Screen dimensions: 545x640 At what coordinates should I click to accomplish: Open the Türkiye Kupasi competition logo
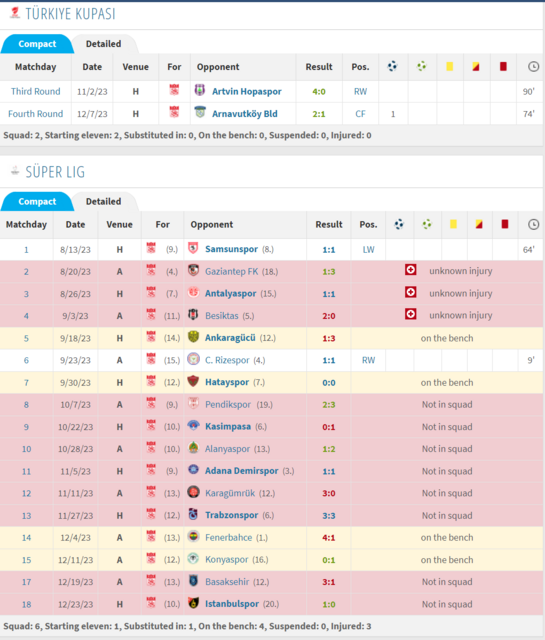pos(15,13)
